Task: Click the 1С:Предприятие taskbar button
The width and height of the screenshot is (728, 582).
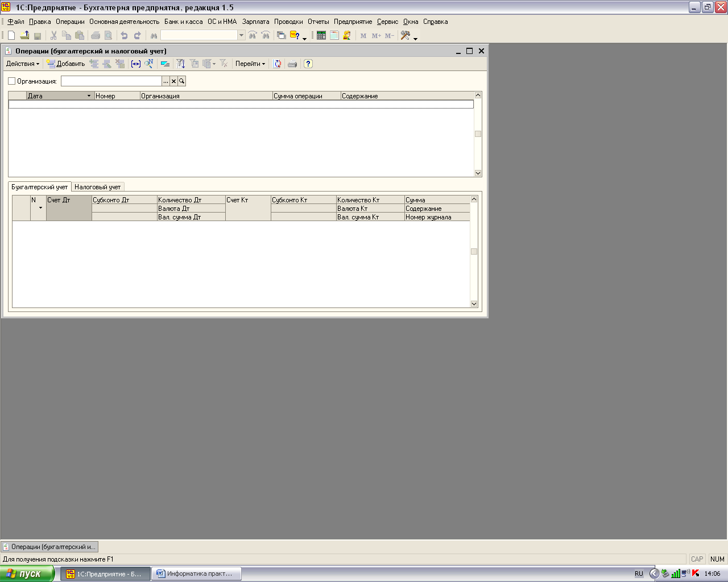Action: (106, 573)
